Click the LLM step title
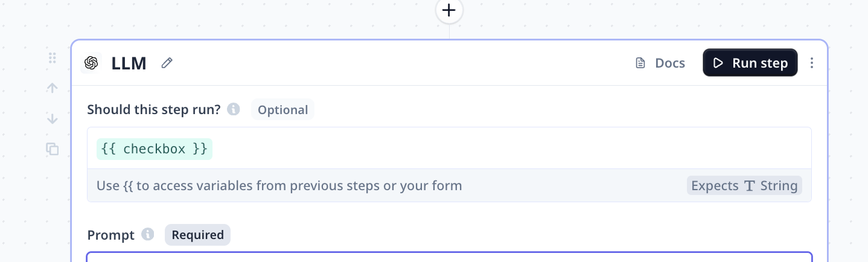Viewport: 868px width, 262px height. 129,63
